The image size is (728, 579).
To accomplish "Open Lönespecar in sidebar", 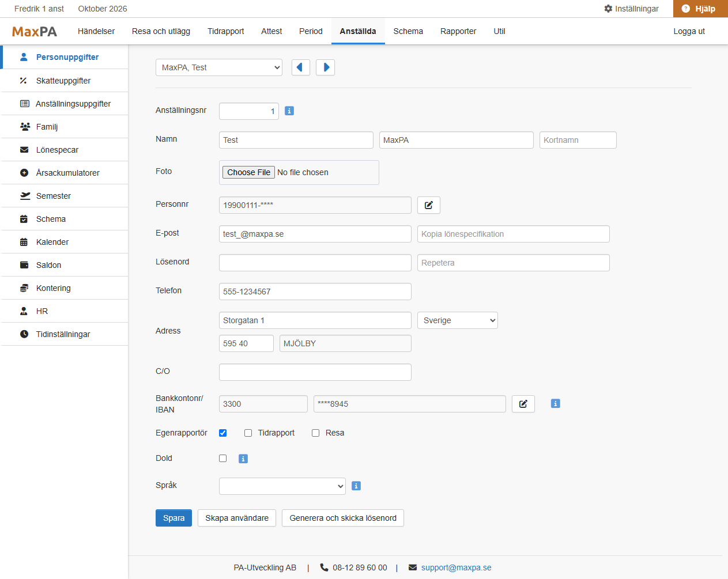I will tap(64, 150).
